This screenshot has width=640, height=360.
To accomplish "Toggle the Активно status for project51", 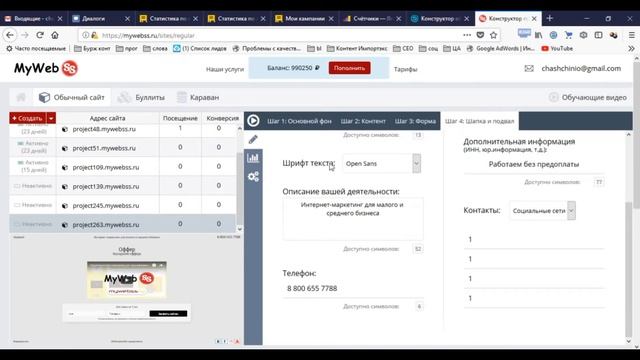I will pyautogui.click(x=33, y=147).
